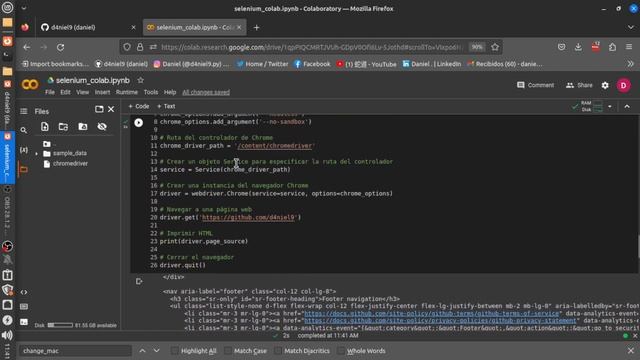Open Home / Twitter bookmark
The height and width of the screenshot is (360, 640).
[x=262, y=64]
